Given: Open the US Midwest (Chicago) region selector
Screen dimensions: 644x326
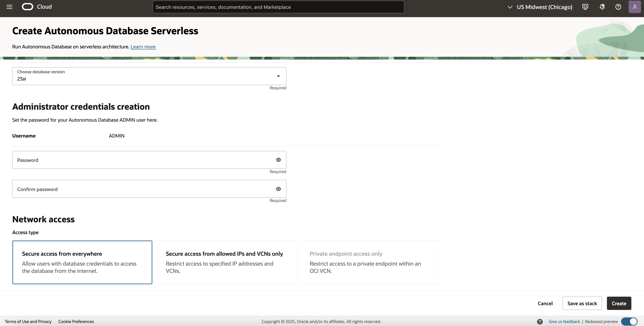Looking at the screenshot, I should (x=540, y=7).
